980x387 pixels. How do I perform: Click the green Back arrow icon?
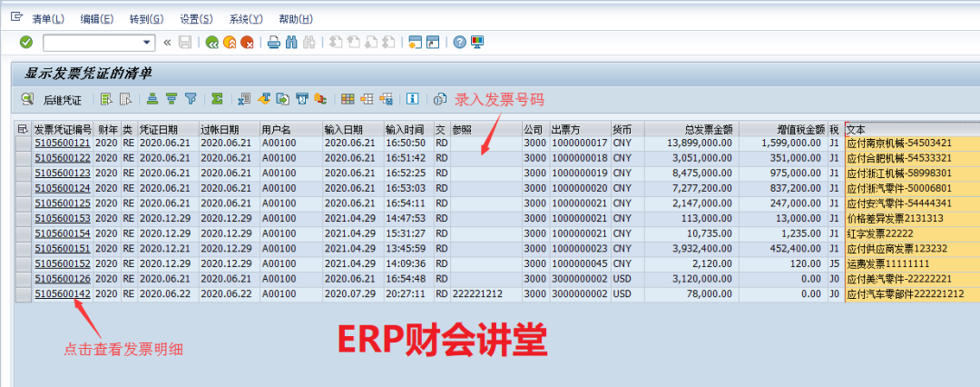[211, 42]
